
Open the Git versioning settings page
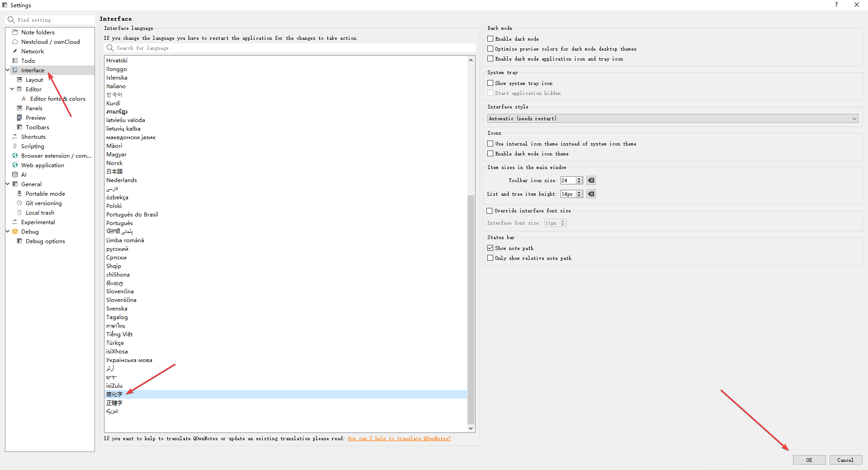43,203
